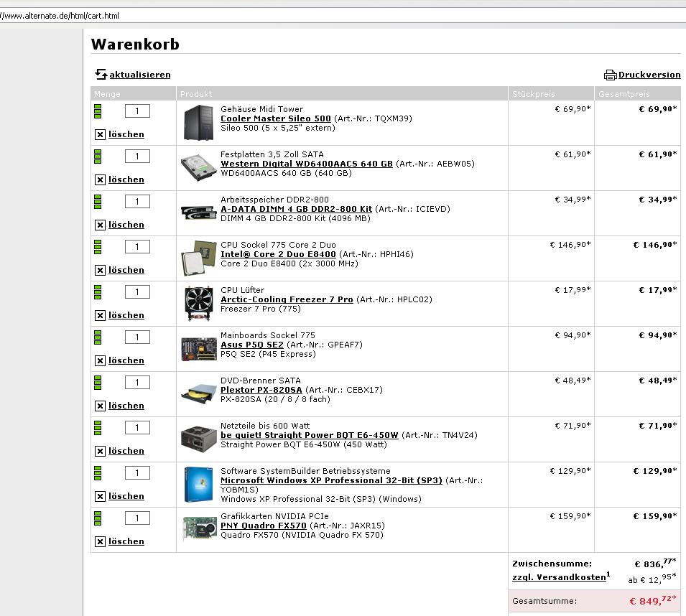The width and height of the screenshot is (686, 616).
Task: Click green availability indicator for Intel Core 2 Duo E8400
Action: tap(98, 247)
